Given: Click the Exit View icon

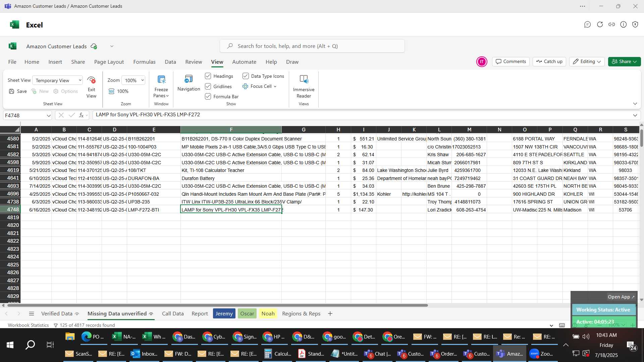Looking at the screenshot, I should (91, 80).
